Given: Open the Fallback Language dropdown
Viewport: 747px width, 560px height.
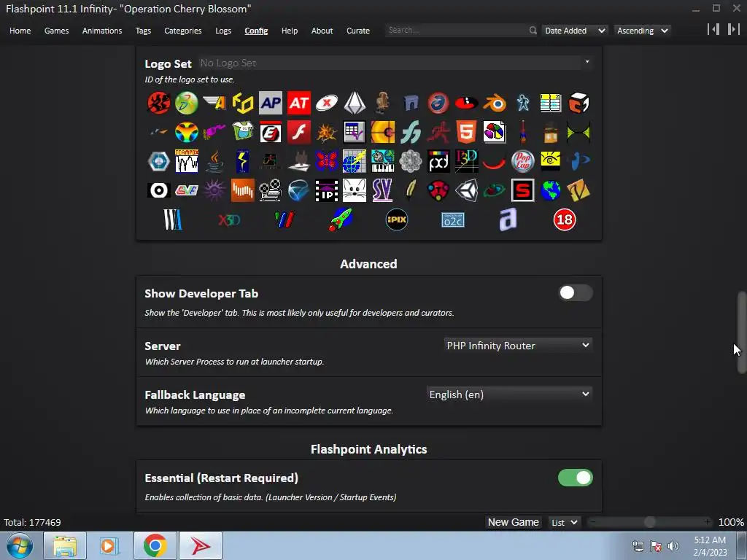Looking at the screenshot, I should click(509, 394).
